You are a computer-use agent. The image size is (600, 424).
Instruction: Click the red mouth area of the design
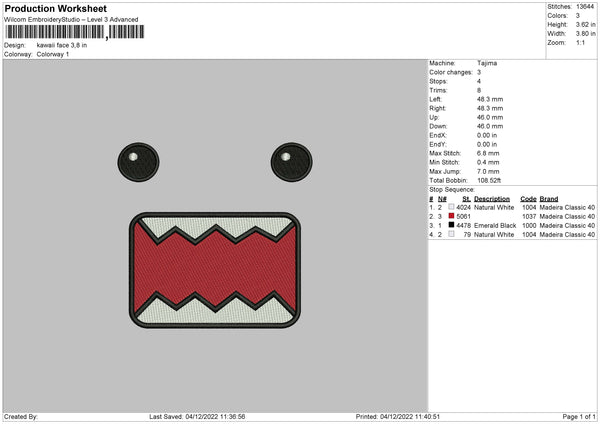(214, 270)
